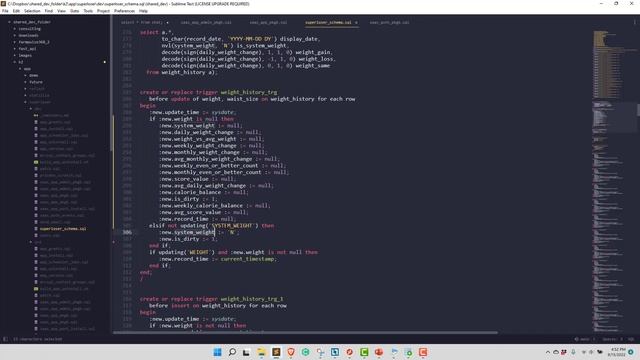Screen dimensions: 640x360
Task: Close the superloser_schema.sql tab
Action: tap(356, 22)
